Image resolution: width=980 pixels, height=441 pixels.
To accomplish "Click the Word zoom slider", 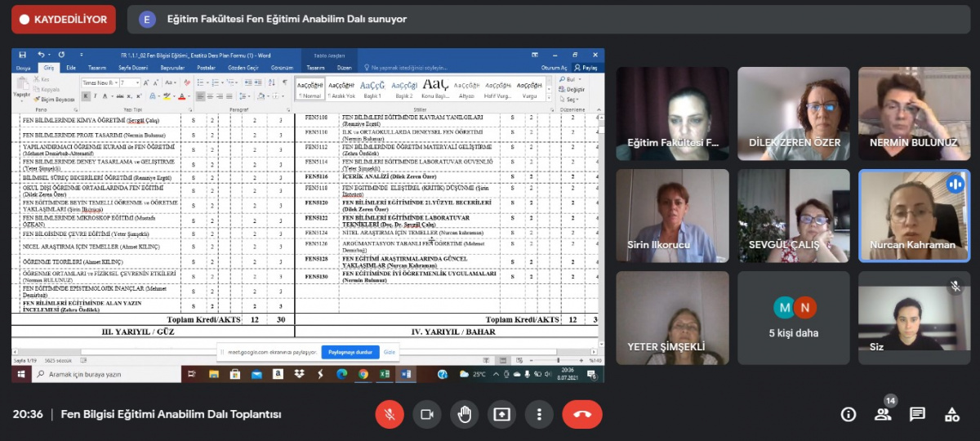I will [558, 360].
